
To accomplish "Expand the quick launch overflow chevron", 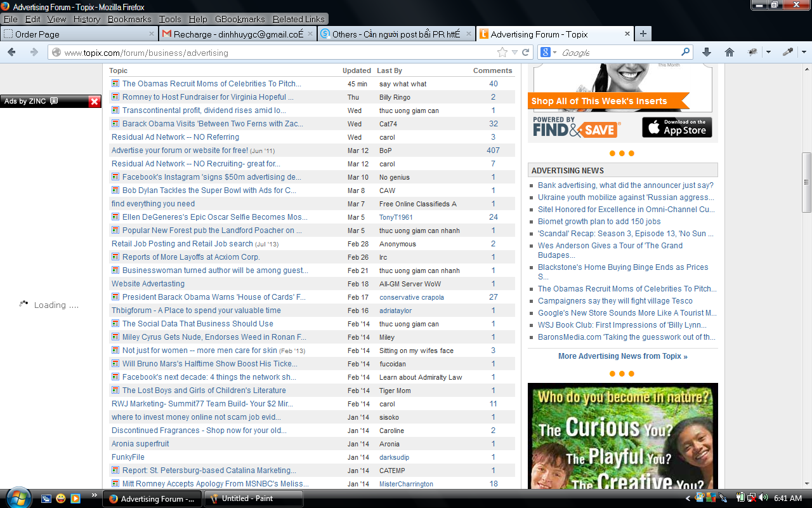I will pyautogui.click(x=95, y=495).
